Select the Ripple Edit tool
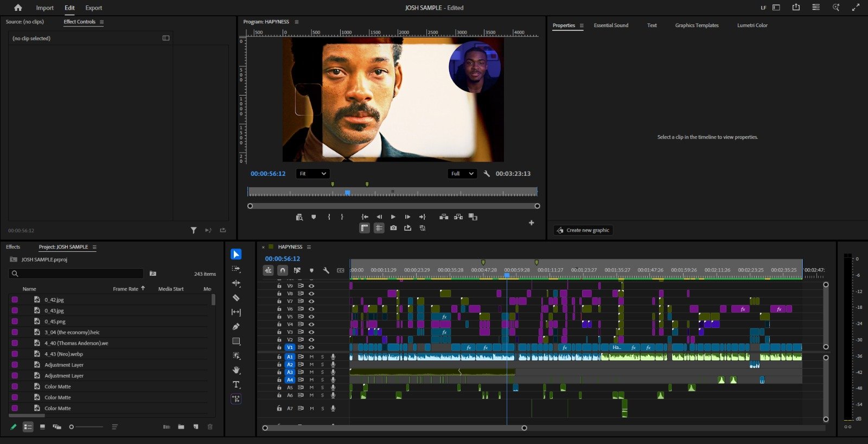The height and width of the screenshot is (444, 868). [236, 283]
